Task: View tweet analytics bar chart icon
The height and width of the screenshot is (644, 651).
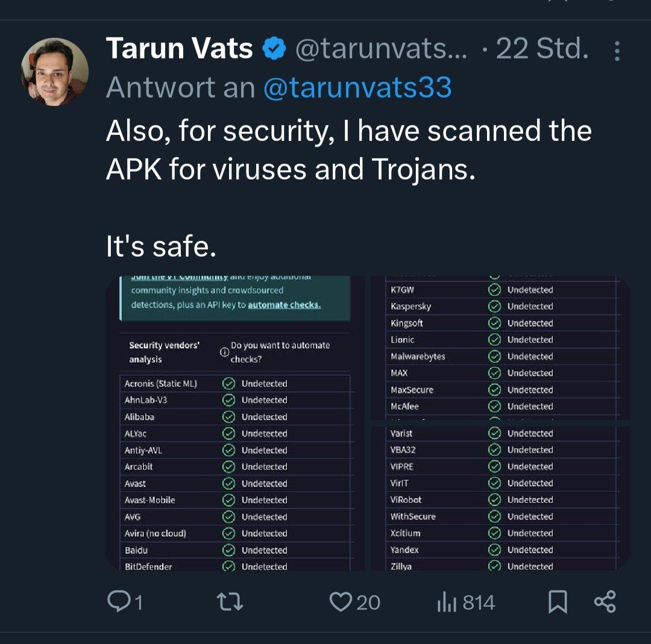Action: tap(447, 602)
